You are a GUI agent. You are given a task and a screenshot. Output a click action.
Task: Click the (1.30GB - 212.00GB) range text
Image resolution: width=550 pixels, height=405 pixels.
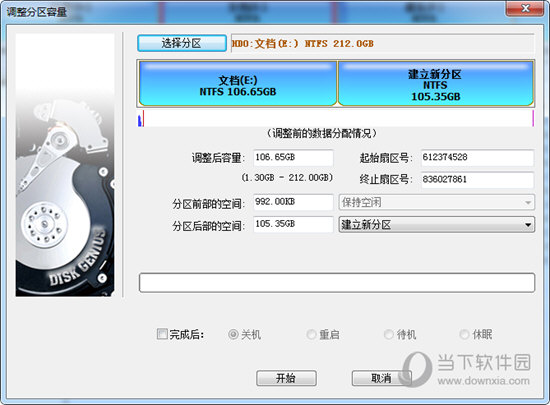point(287,178)
